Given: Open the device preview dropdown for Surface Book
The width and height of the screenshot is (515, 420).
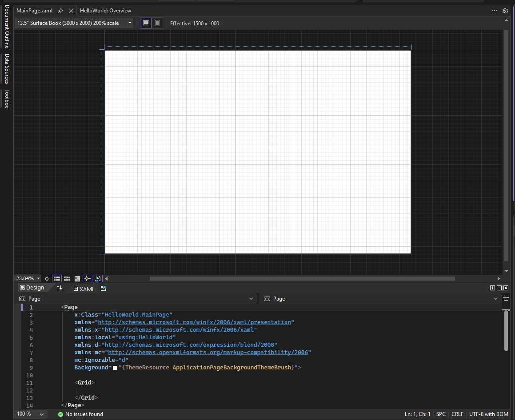Looking at the screenshot, I should click(x=130, y=23).
